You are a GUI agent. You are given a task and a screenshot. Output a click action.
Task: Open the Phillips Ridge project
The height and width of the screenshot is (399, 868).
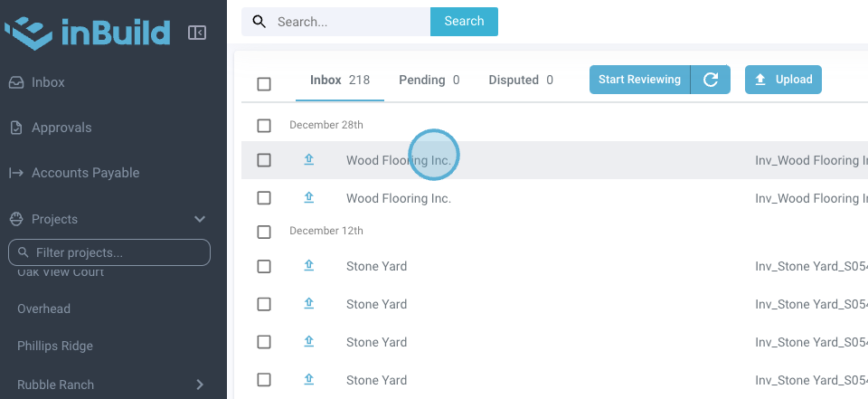click(x=55, y=346)
